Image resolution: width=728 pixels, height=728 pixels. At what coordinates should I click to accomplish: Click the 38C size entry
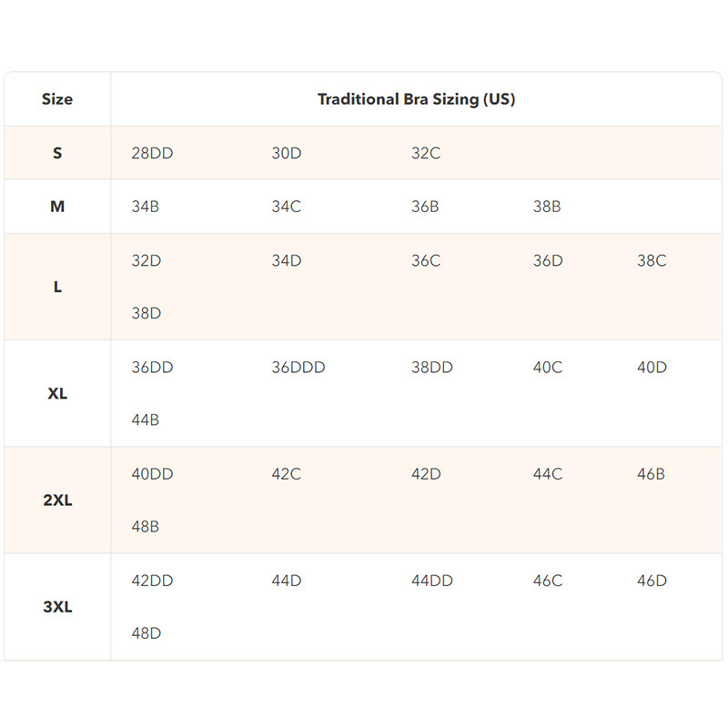[652, 260]
